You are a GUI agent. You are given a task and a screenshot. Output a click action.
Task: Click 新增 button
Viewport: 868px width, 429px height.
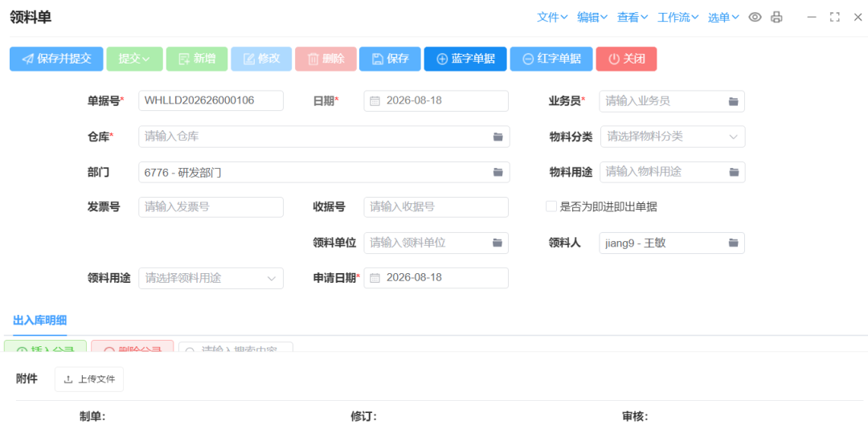[197, 59]
